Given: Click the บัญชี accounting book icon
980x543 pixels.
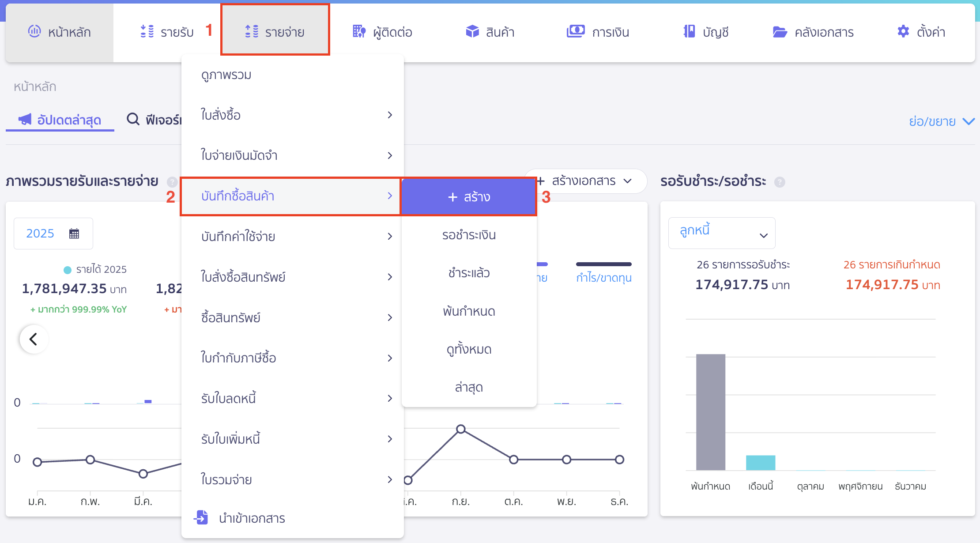Looking at the screenshot, I should point(689,31).
